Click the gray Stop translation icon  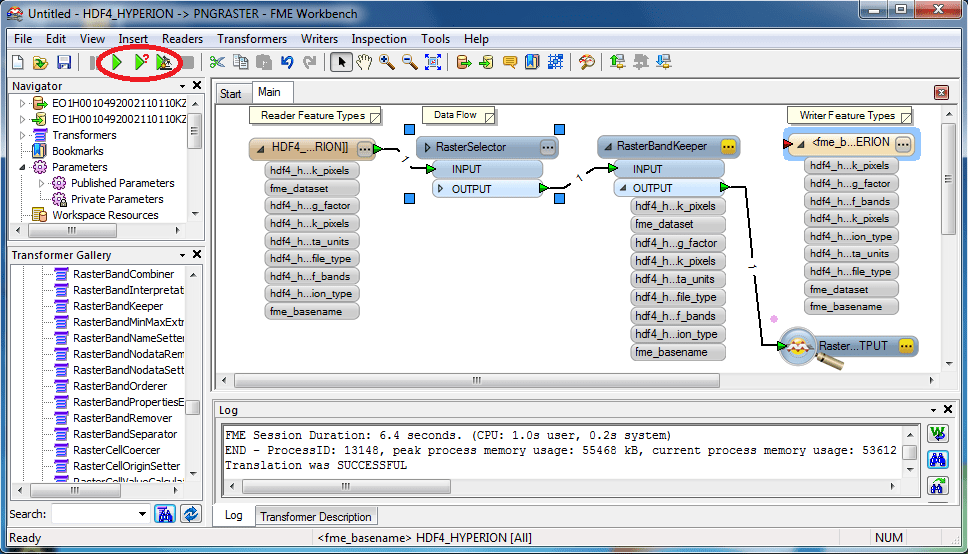point(188,62)
